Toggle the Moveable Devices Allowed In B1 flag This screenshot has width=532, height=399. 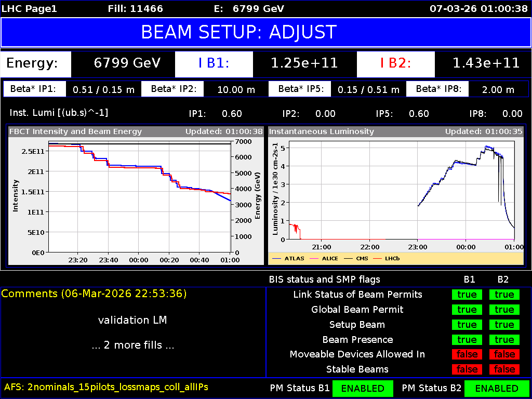point(467,354)
